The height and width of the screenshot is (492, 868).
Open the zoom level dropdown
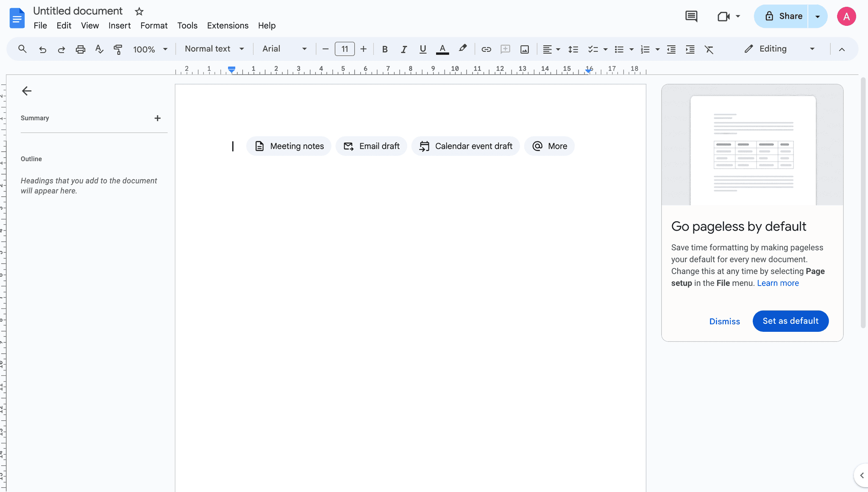click(150, 49)
